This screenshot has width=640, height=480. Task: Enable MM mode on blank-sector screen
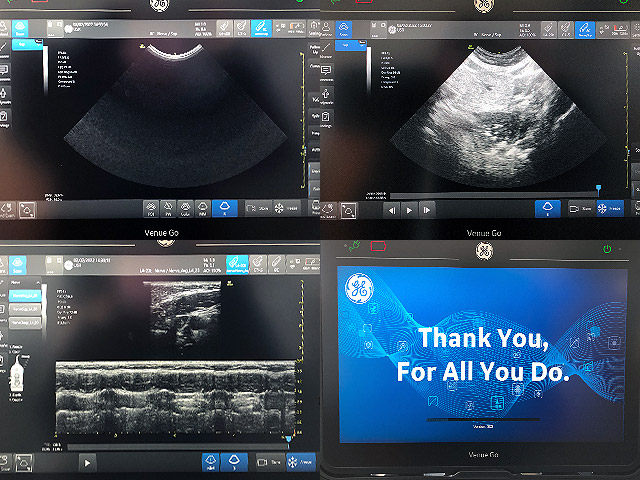(x=202, y=208)
